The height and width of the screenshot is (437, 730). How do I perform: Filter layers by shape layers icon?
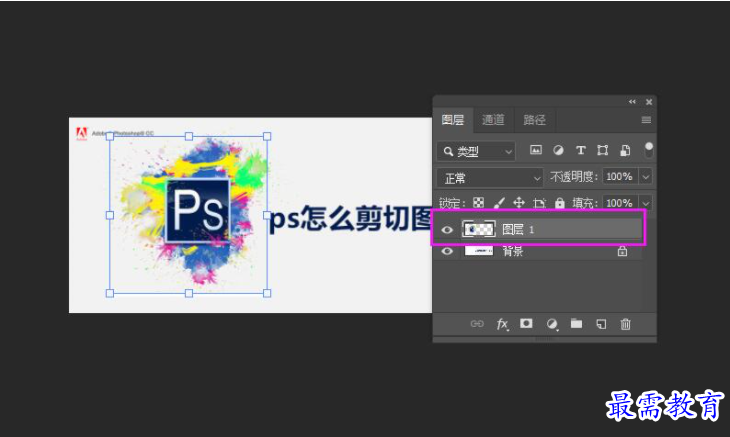tap(602, 150)
